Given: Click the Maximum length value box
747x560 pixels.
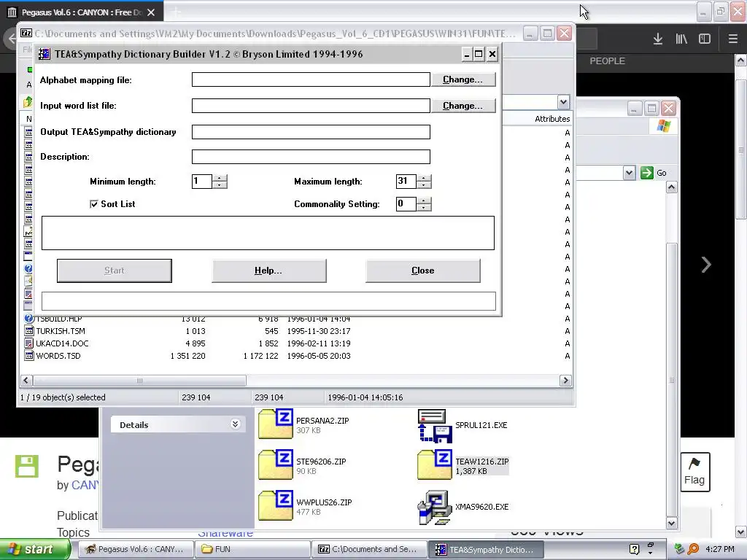Looking at the screenshot, I should (x=406, y=181).
